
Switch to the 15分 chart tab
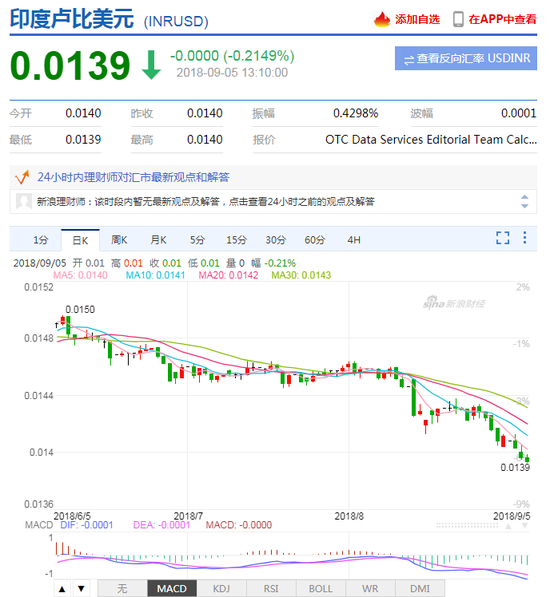237,240
